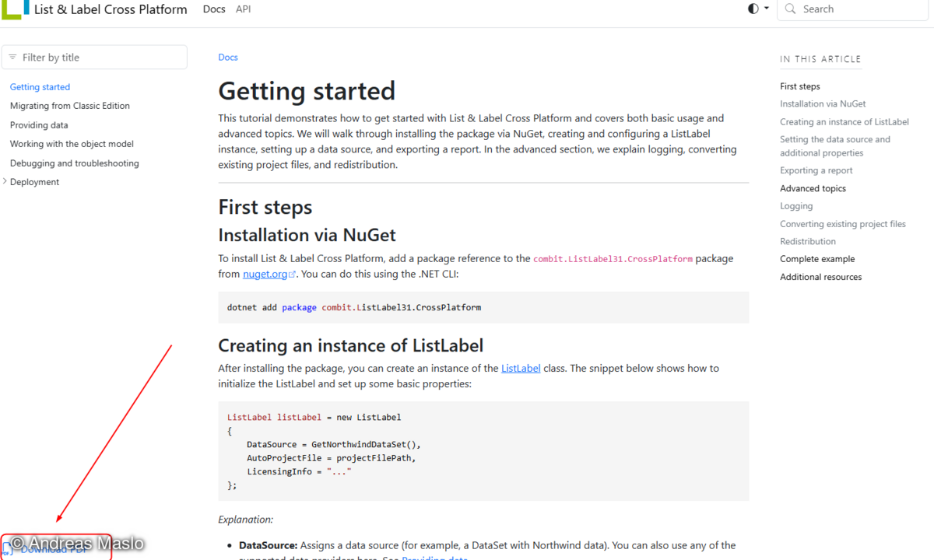Open the theme dropdown caret
934x560 pixels.
click(767, 9)
